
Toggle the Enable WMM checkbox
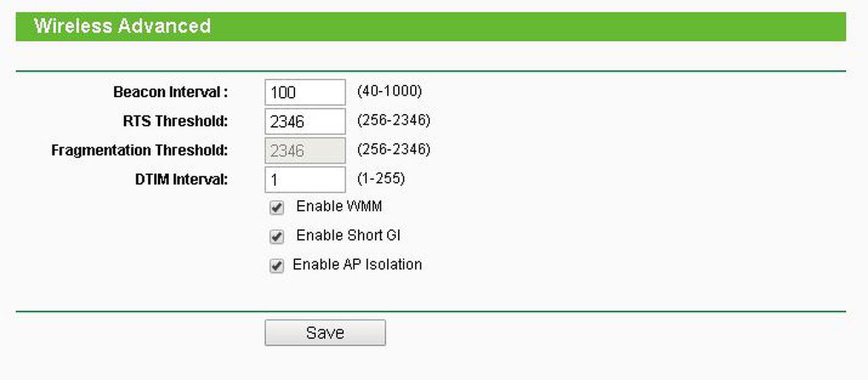(277, 208)
